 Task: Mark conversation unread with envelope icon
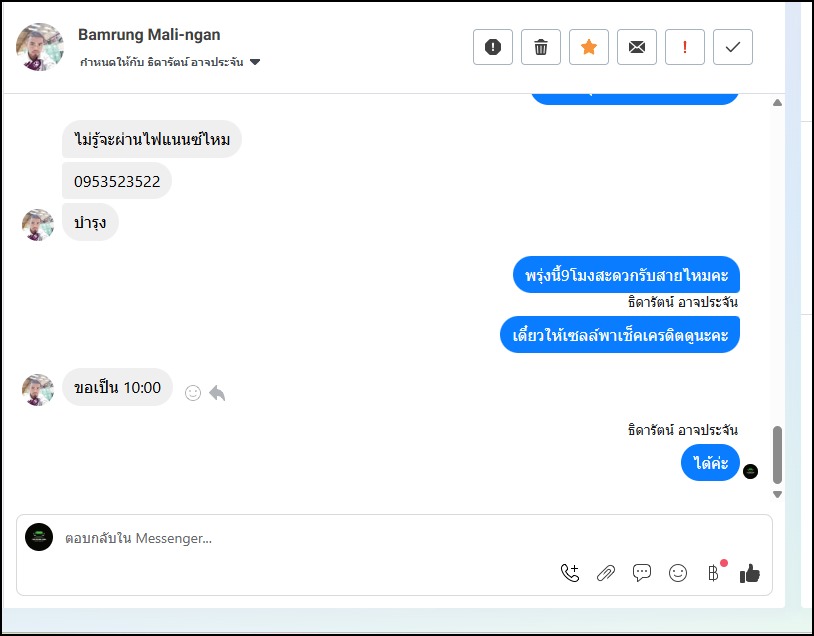pos(636,47)
